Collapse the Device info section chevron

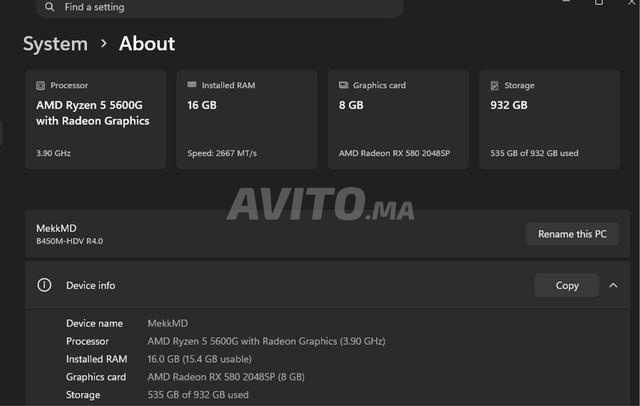(613, 285)
